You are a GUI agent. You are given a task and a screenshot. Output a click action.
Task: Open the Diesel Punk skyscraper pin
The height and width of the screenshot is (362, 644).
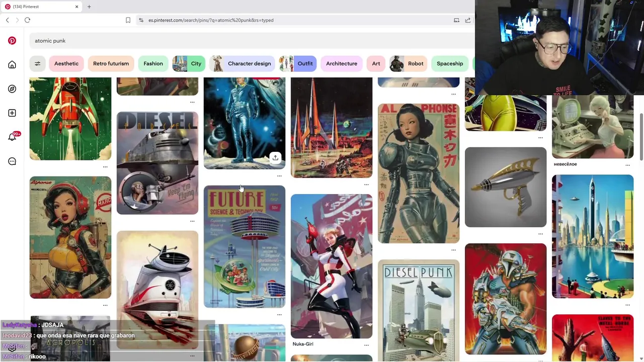pos(419,311)
